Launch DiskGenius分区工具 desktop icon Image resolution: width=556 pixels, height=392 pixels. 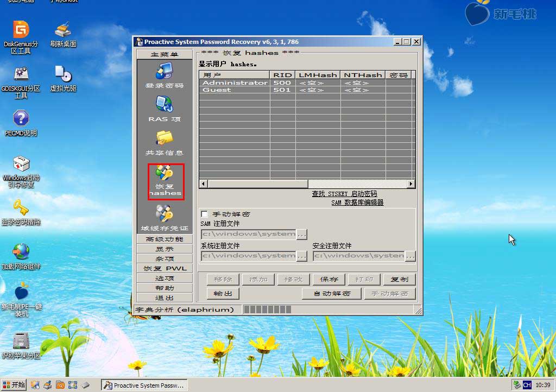point(21,37)
